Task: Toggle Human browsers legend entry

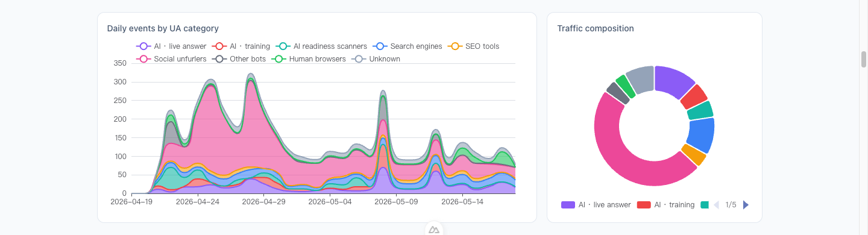Action: 309,59
